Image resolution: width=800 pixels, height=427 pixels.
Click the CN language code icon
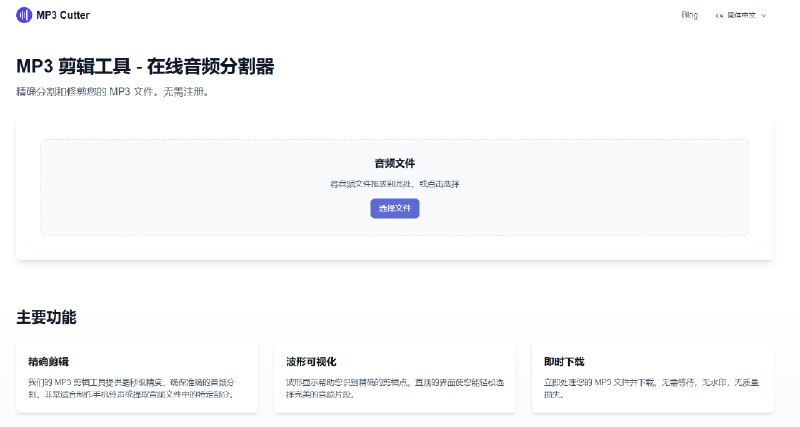pyautogui.click(x=719, y=16)
